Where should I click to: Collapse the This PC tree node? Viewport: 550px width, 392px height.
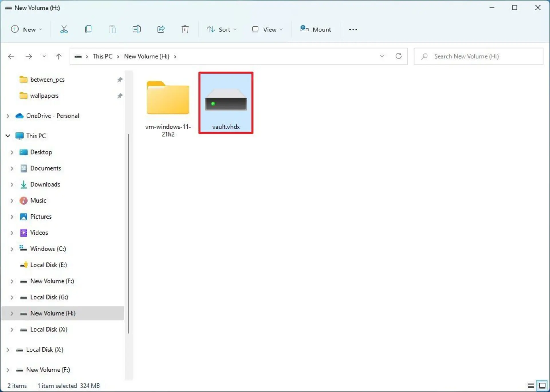(x=8, y=136)
